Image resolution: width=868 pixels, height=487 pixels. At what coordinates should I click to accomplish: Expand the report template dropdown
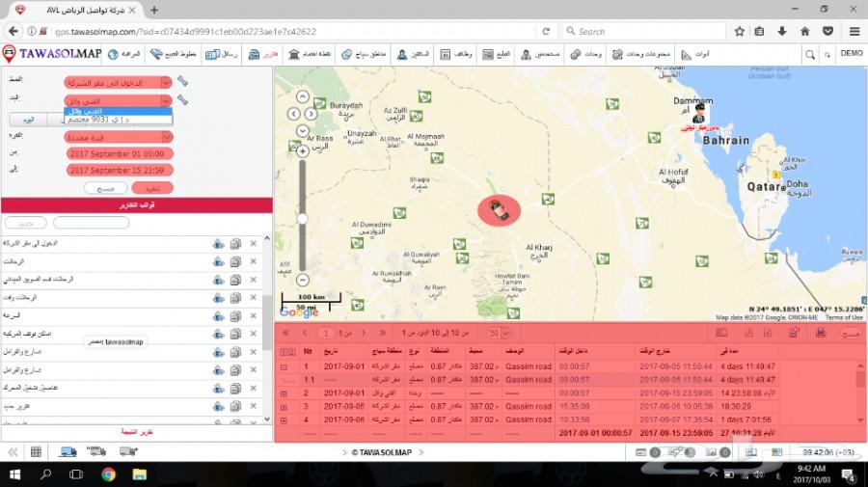tap(166, 83)
